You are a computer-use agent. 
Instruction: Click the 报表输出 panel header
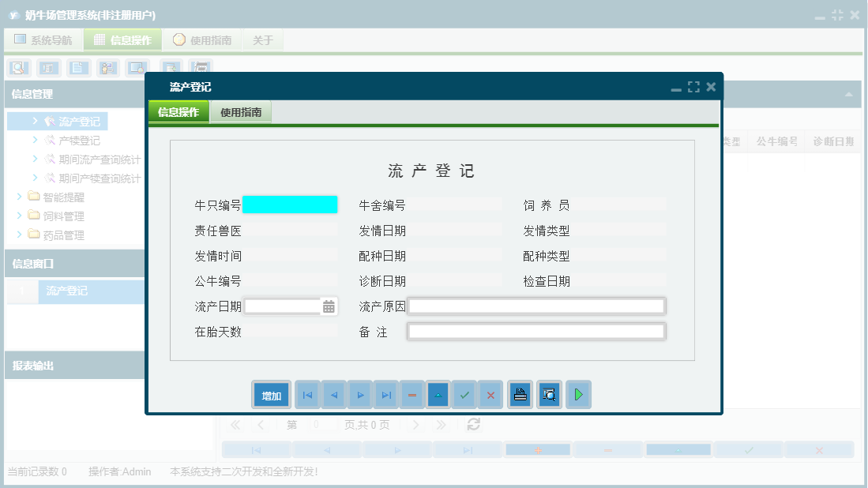point(75,366)
